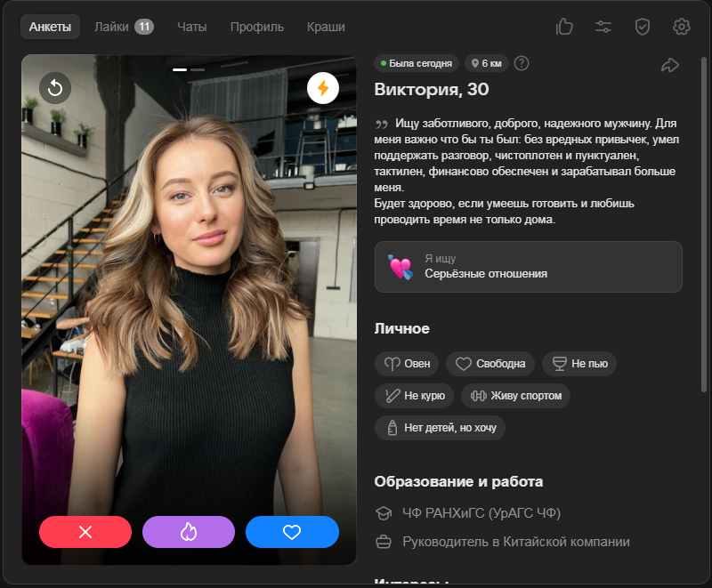Activate the lightning boost button
The image size is (712, 588).
[323, 87]
